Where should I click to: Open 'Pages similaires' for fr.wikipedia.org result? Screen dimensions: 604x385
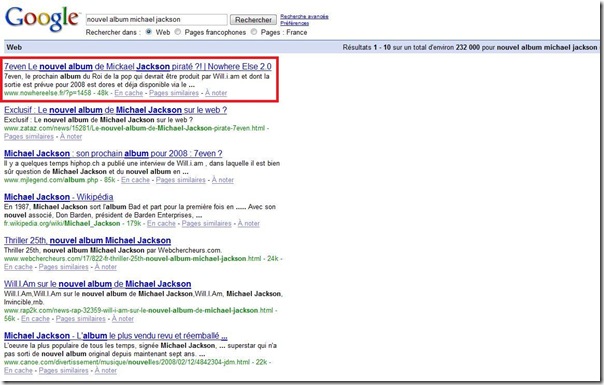pos(206,224)
